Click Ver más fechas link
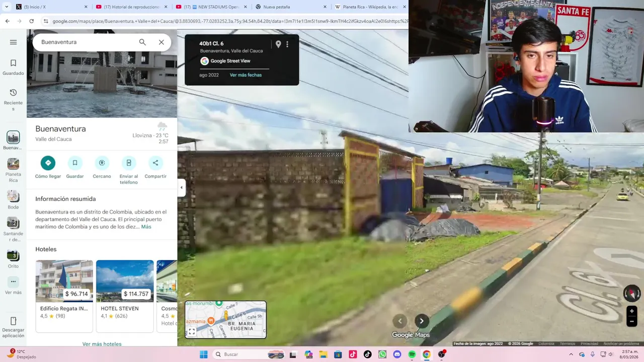This screenshot has height=362, width=644. (x=246, y=75)
